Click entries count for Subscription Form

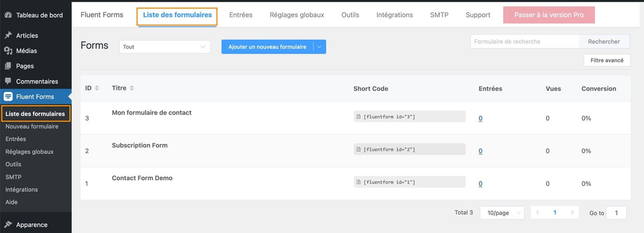(x=480, y=151)
